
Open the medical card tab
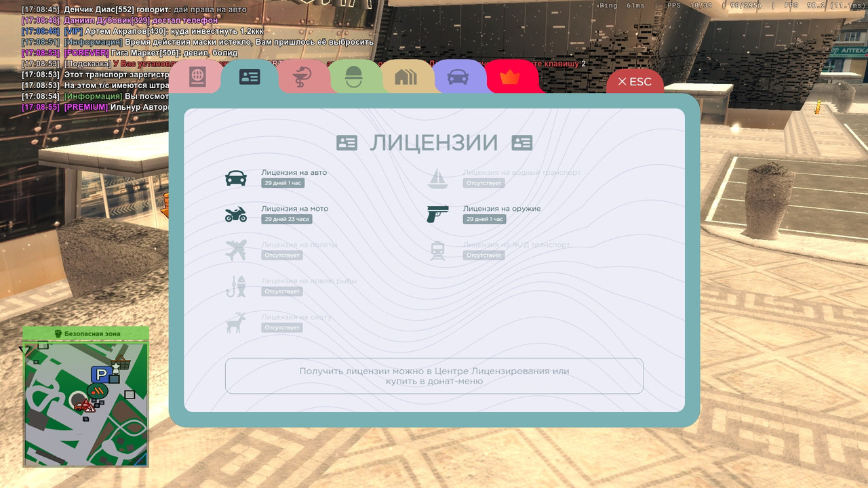pos(302,77)
